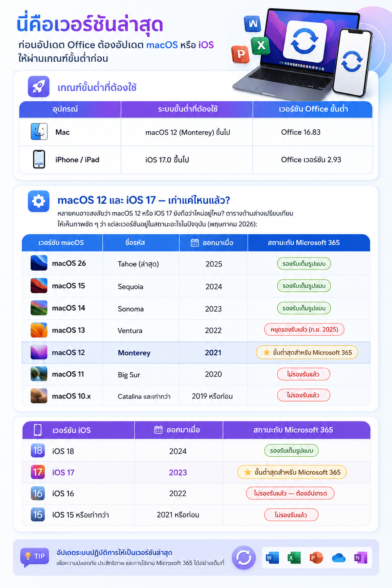Select the macOS 26 Tahoe wallpaper thumbnail

tap(39, 263)
